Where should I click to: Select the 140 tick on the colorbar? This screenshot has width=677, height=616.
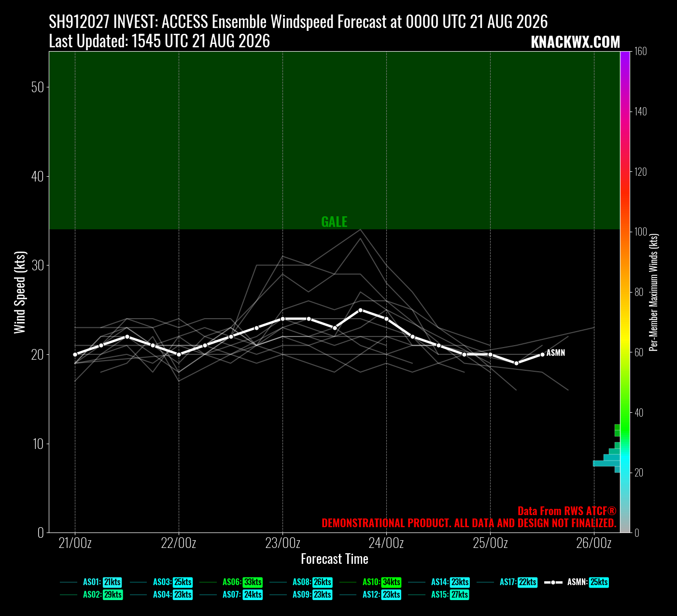pos(640,112)
